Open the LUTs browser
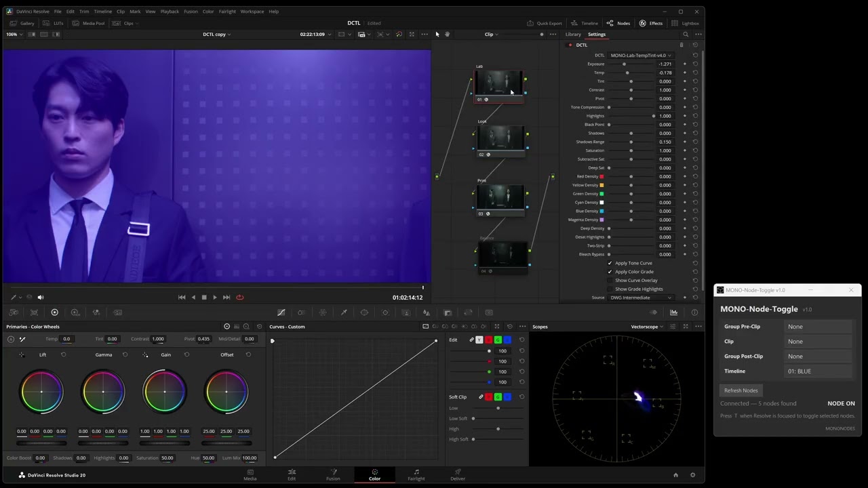Viewport: 868px width, 488px height. click(x=54, y=23)
